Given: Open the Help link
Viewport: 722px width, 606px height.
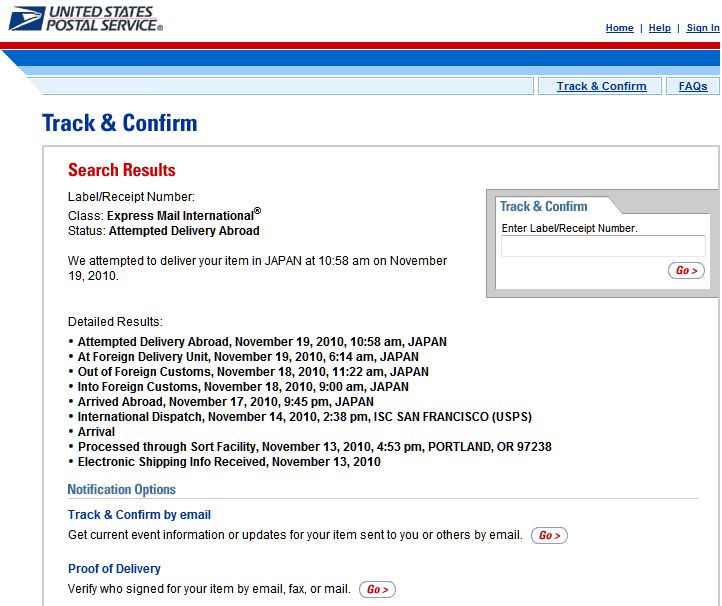Looking at the screenshot, I should pyautogui.click(x=659, y=28).
